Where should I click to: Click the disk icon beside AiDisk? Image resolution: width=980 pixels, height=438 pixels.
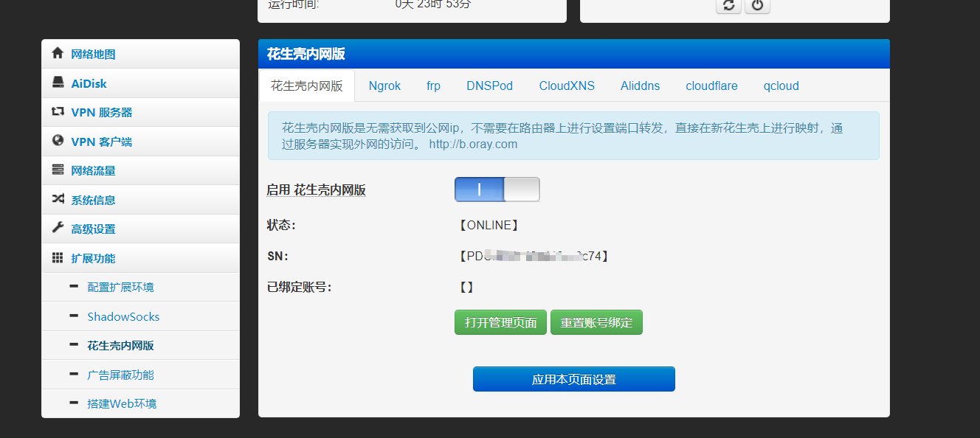coord(58,83)
